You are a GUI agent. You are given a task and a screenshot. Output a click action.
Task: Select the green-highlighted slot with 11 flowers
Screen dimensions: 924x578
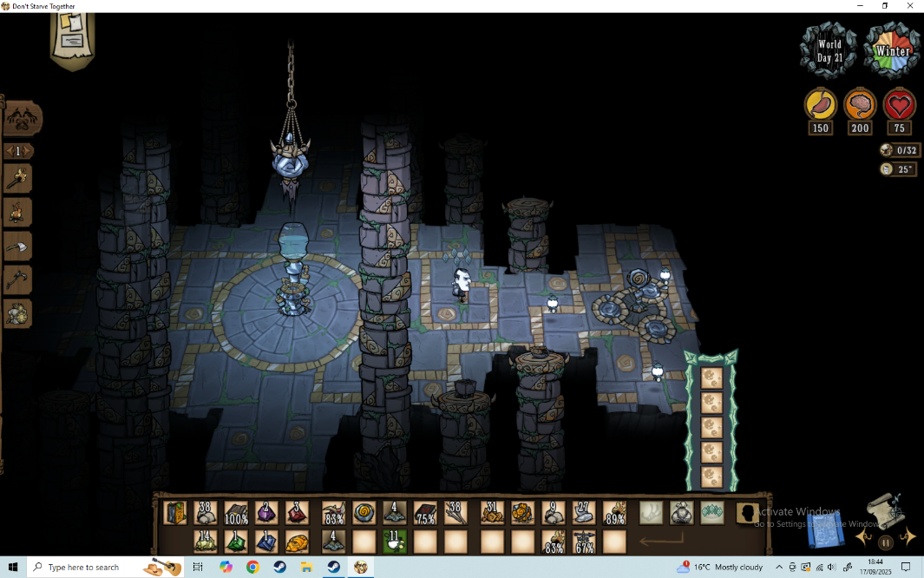[394, 542]
